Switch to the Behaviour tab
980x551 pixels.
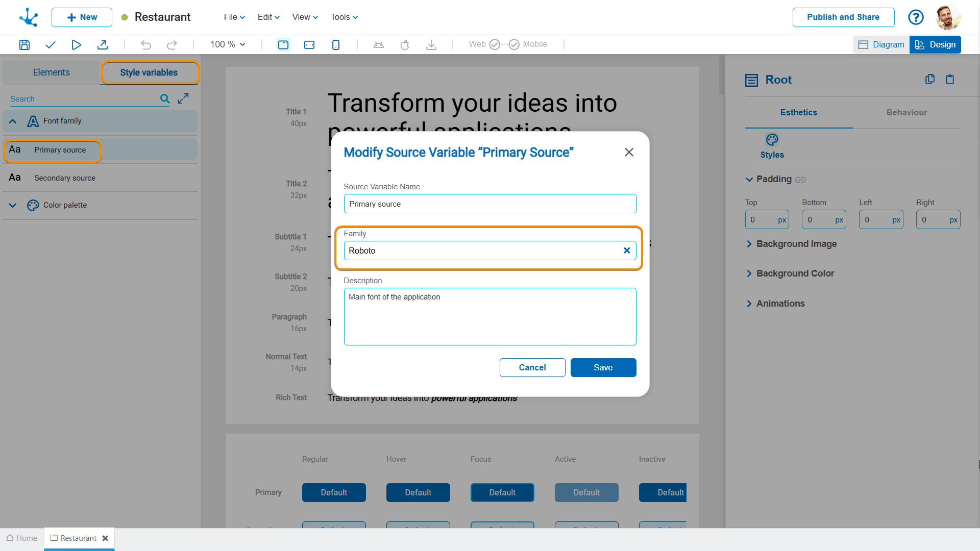[x=906, y=112]
